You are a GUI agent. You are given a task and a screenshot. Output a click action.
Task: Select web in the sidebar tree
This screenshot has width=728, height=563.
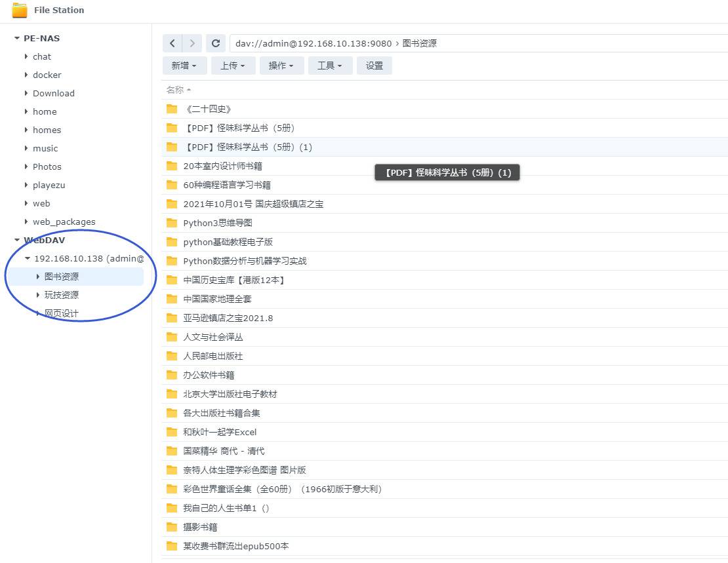click(41, 203)
